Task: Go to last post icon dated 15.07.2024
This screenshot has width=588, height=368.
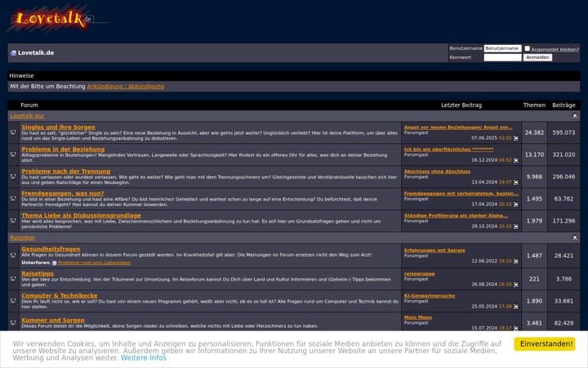Action: click(516, 328)
